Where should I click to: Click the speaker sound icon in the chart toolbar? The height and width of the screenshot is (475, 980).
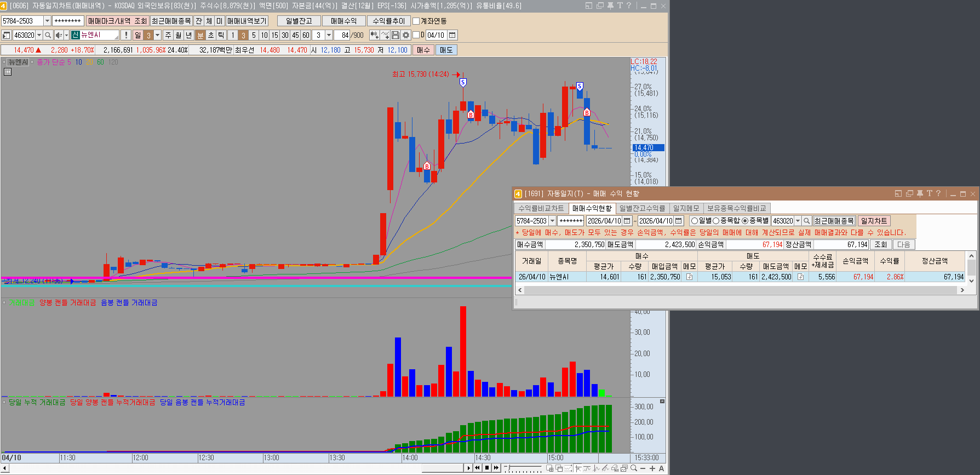tap(59, 35)
